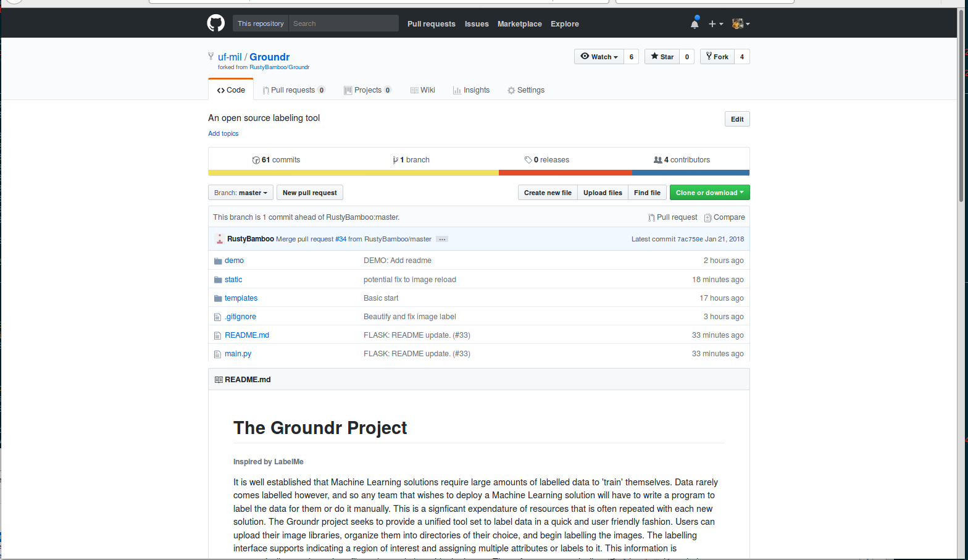
Task: Click red segment of language bar
Action: click(x=565, y=173)
